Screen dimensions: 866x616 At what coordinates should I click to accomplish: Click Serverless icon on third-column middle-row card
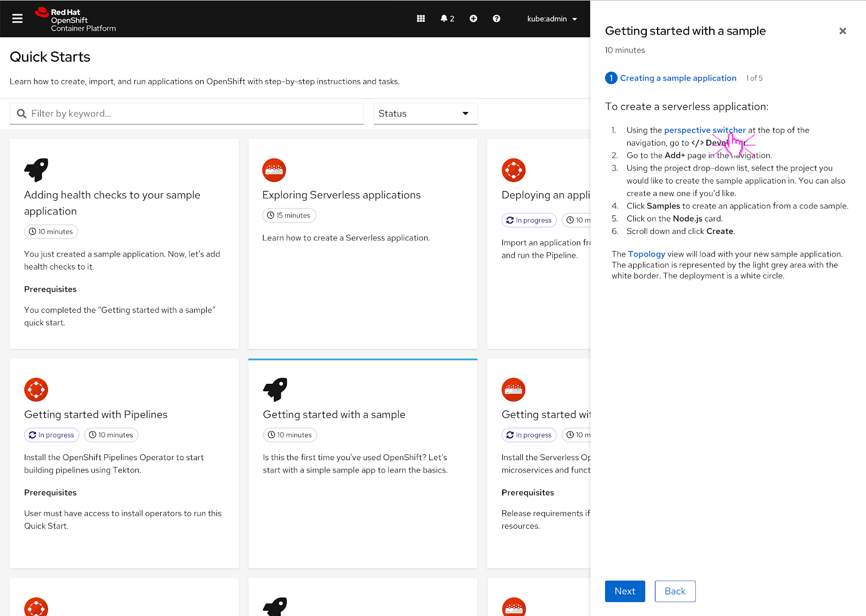(514, 390)
